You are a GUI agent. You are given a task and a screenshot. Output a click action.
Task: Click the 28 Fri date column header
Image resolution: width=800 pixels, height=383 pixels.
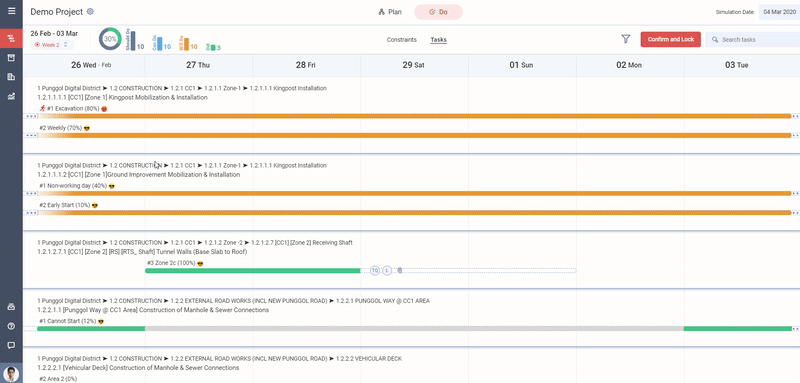306,65
